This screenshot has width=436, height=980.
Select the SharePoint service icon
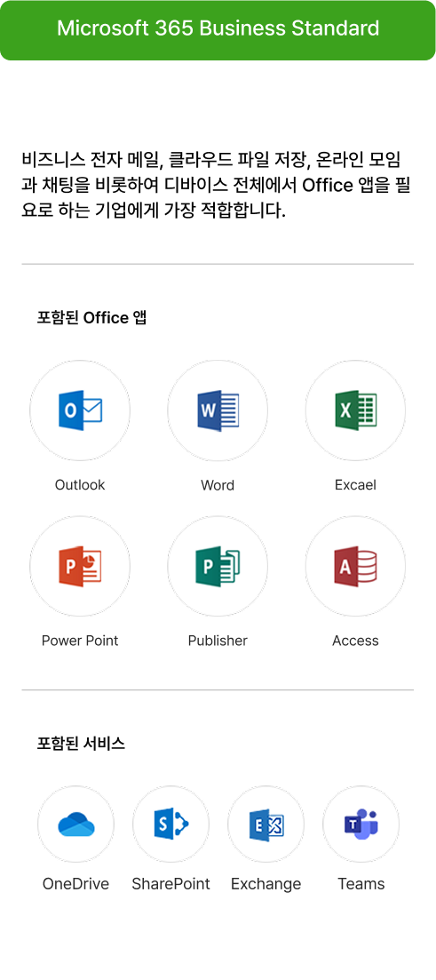coord(170,825)
